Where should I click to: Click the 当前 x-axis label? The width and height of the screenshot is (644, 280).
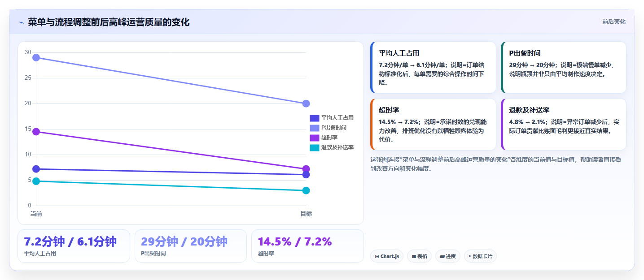(36, 214)
